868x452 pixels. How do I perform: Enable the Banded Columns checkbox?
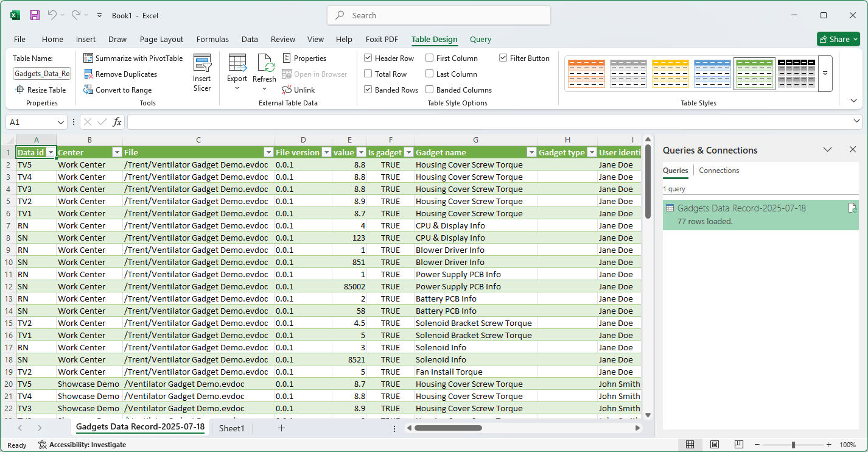430,90
